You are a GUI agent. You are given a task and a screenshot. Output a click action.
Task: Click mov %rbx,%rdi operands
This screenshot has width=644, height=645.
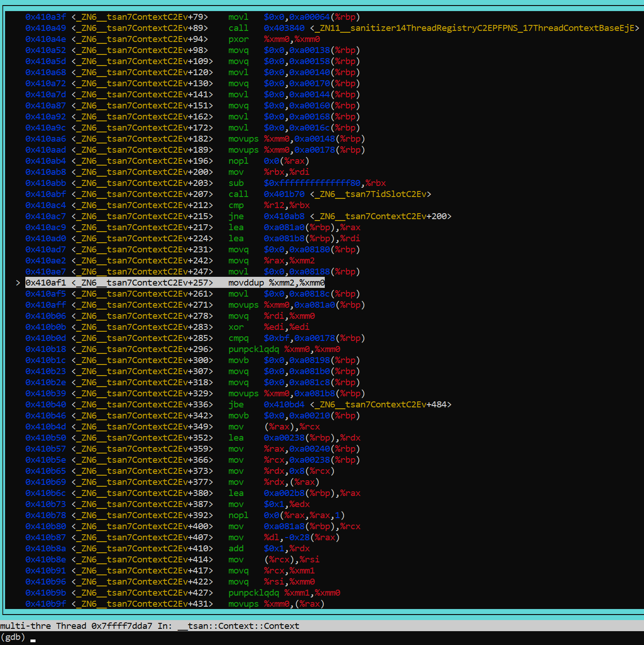[x=286, y=172]
